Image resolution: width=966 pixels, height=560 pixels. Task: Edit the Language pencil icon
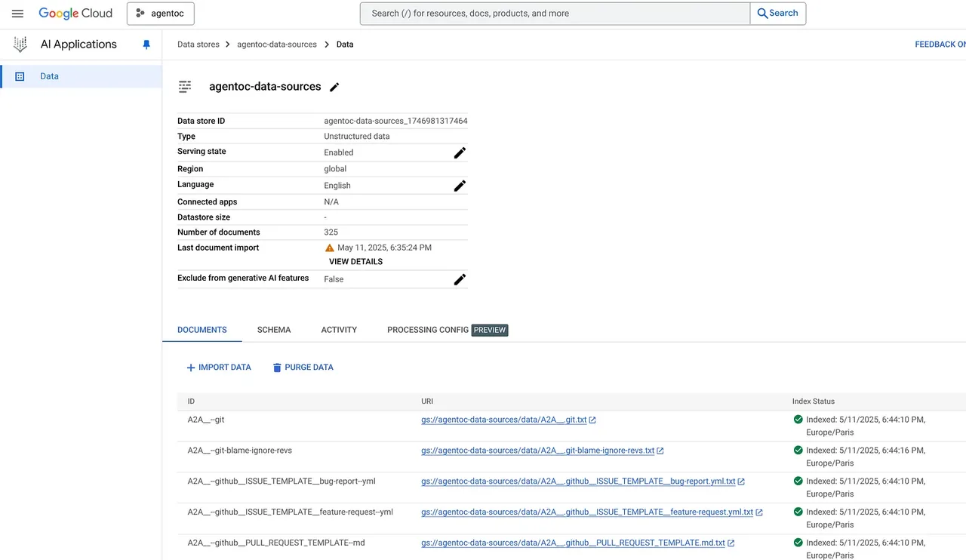click(460, 186)
